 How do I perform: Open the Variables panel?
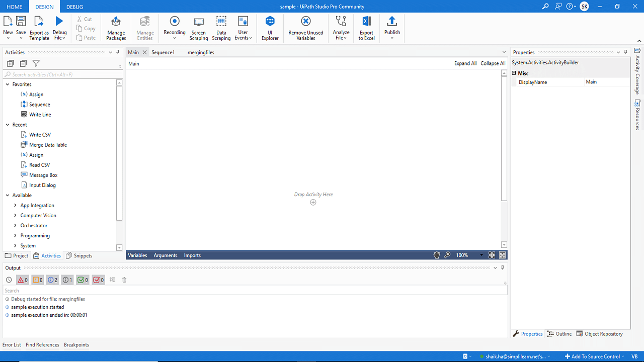(137, 255)
